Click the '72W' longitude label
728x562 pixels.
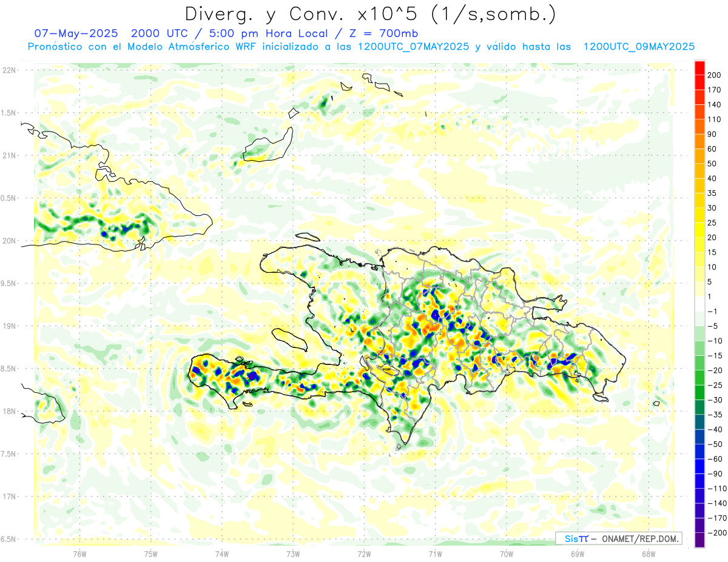(x=364, y=553)
